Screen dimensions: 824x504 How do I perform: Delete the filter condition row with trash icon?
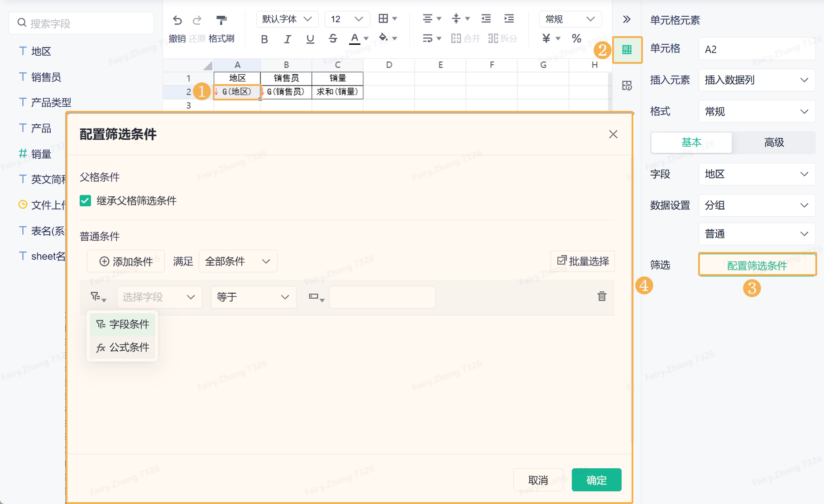pyautogui.click(x=602, y=296)
